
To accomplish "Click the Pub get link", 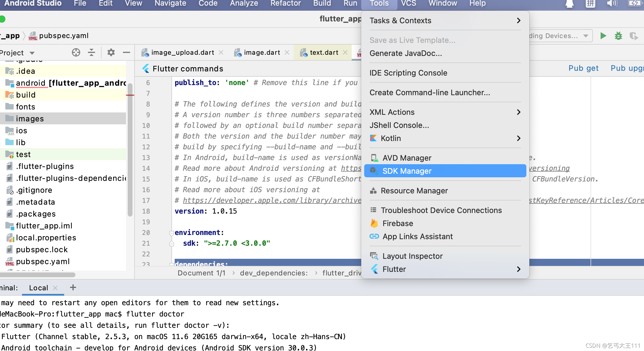I will (583, 68).
